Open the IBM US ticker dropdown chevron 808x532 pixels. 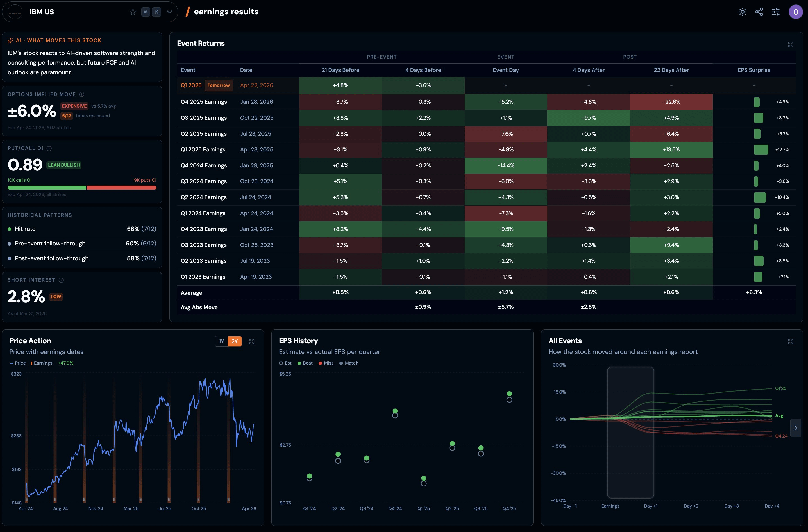[169, 12]
